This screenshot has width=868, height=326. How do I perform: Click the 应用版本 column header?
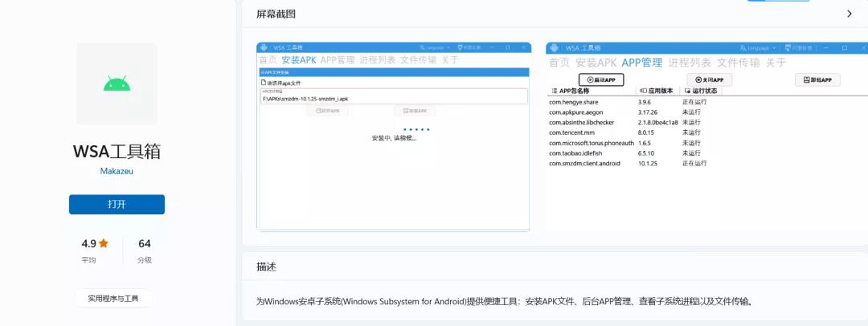(x=657, y=91)
